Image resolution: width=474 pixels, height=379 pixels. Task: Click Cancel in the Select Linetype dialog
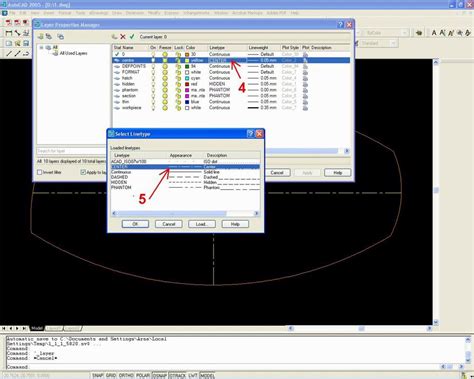[x=169, y=224]
